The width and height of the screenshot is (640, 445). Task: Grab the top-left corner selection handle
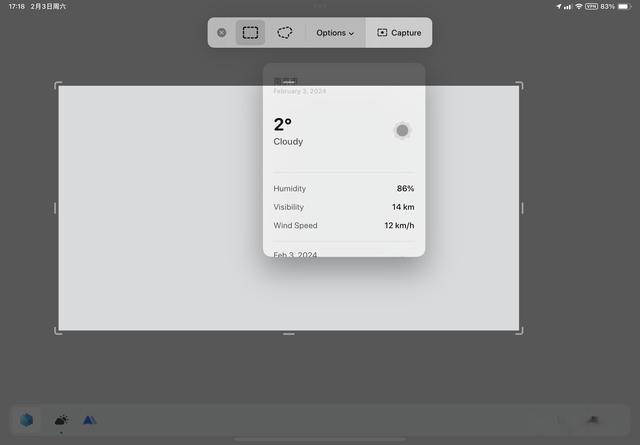point(58,85)
